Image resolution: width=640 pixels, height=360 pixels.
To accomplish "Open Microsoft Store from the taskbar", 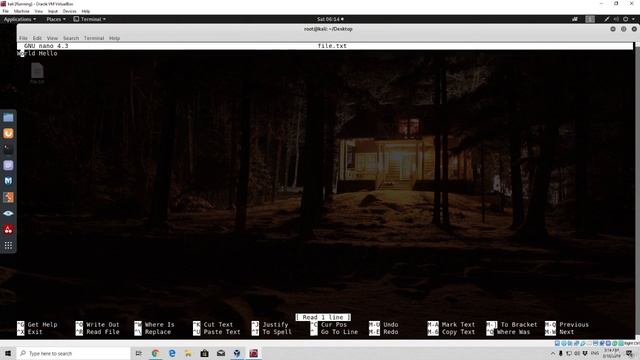I will click(204, 353).
